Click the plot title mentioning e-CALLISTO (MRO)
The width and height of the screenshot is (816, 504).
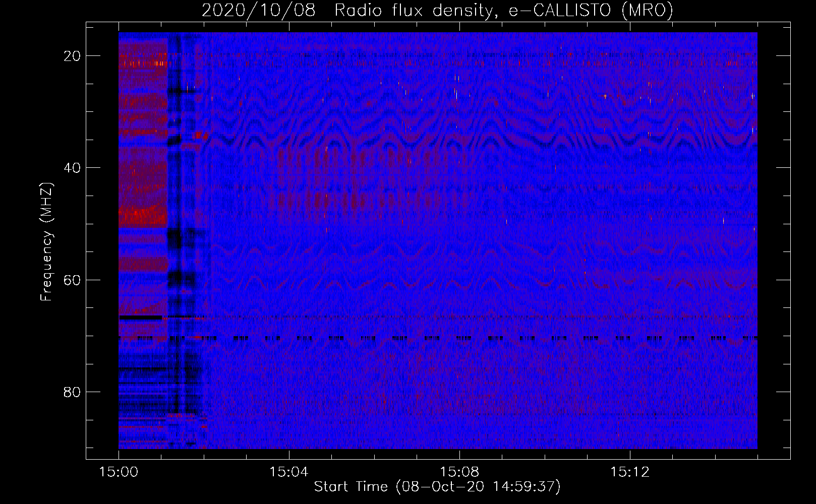[437, 11]
